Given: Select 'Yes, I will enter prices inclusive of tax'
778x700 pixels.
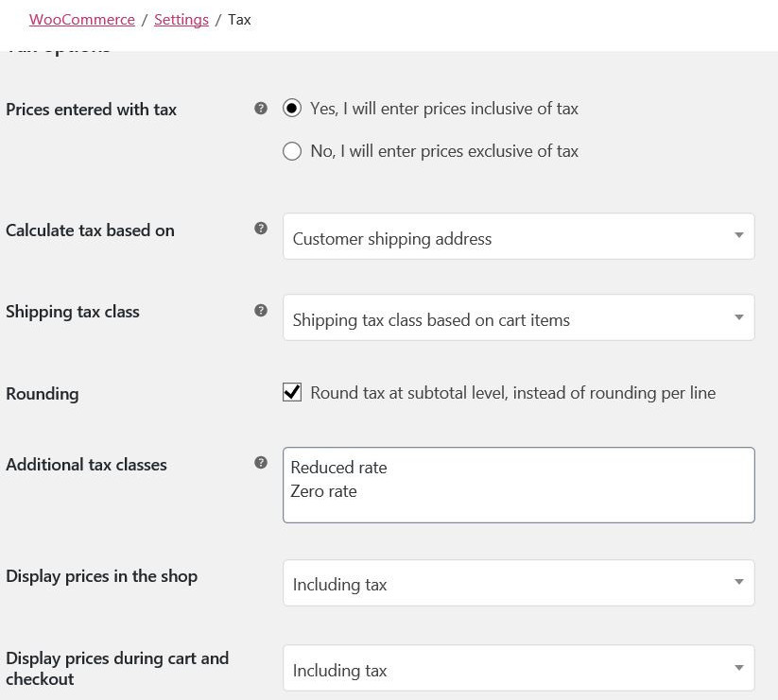Looking at the screenshot, I should point(292,109).
